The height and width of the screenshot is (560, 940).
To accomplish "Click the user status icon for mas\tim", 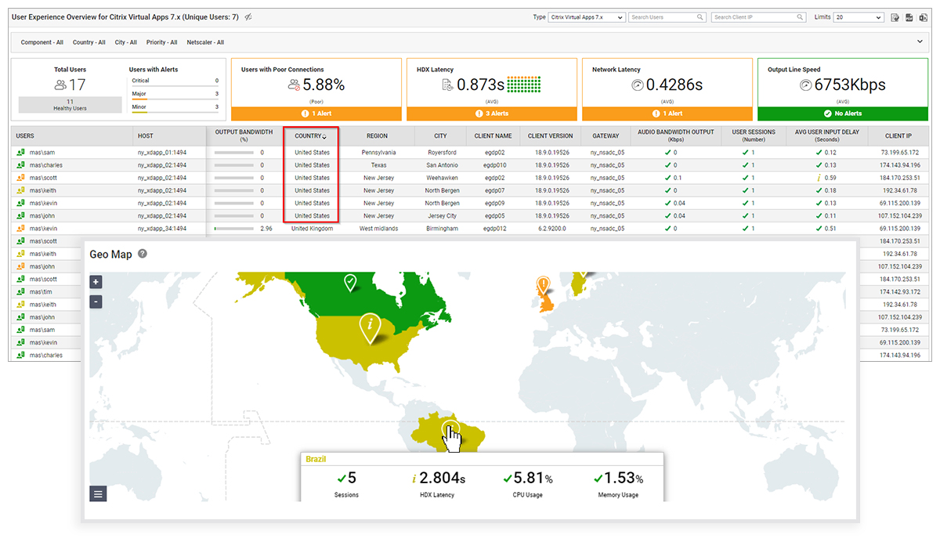I will [x=20, y=291].
